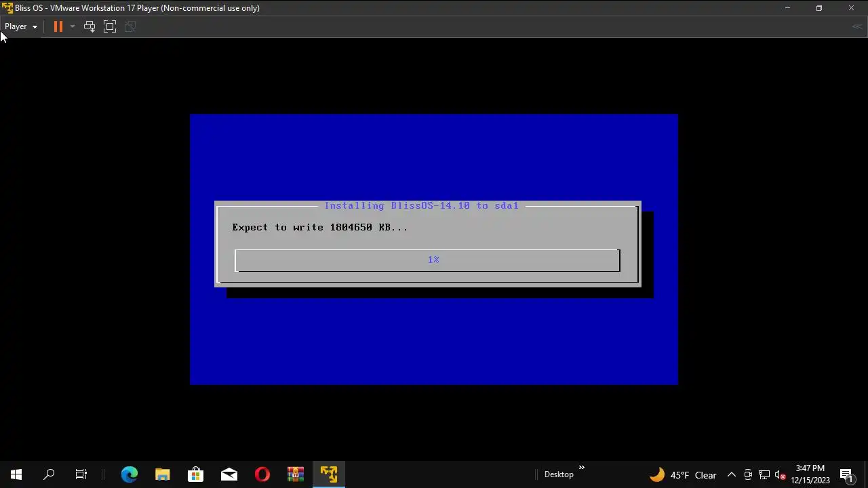This screenshot has width=868, height=488.
Task: Expand the power options dropdown arrow
Action: click(72, 26)
